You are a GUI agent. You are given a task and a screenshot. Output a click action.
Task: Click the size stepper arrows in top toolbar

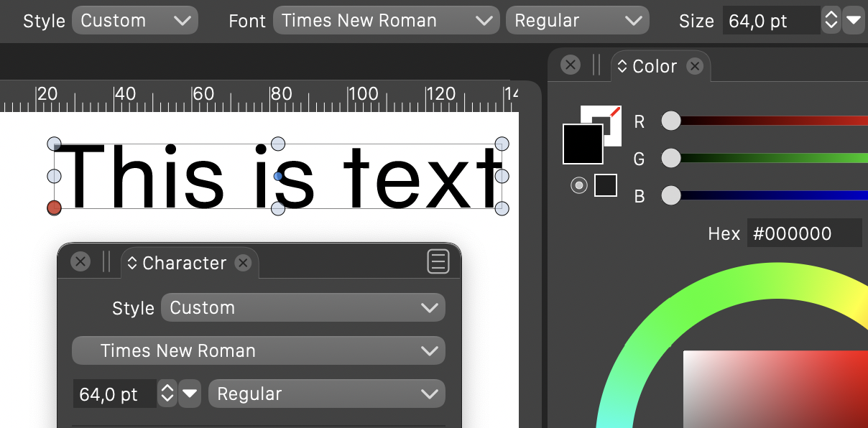(831, 21)
